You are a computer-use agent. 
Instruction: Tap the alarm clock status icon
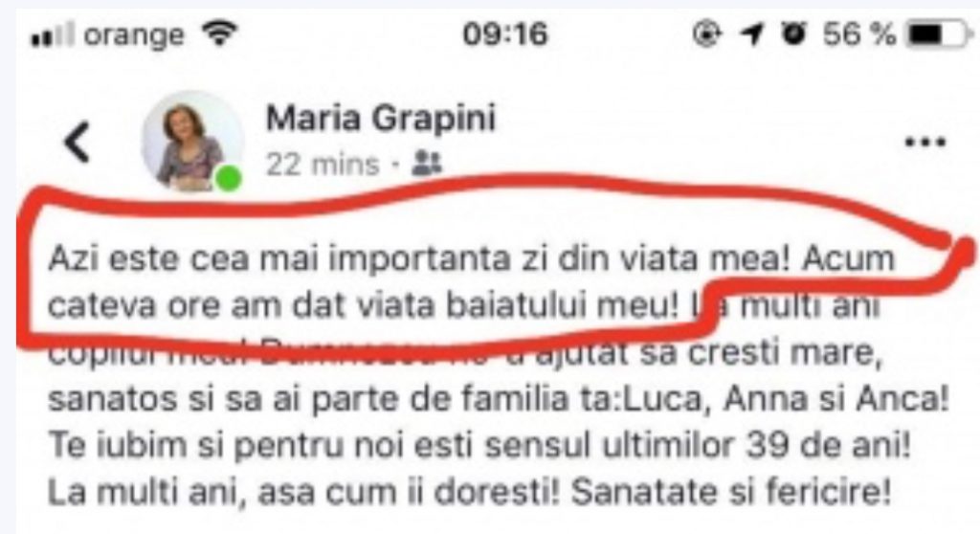click(x=793, y=33)
